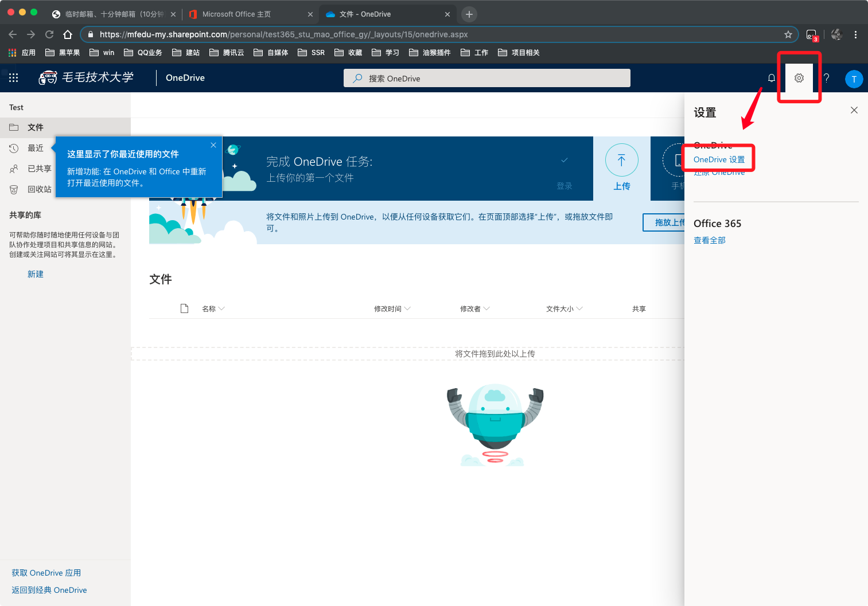Click the search magnifier icon

click(357, 79)
